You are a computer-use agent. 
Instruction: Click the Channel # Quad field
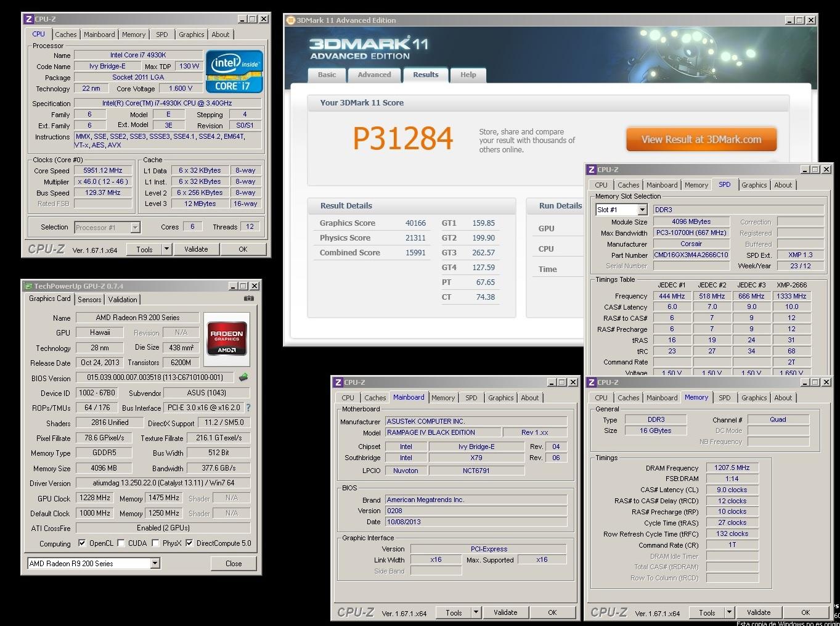pos(778,419)
